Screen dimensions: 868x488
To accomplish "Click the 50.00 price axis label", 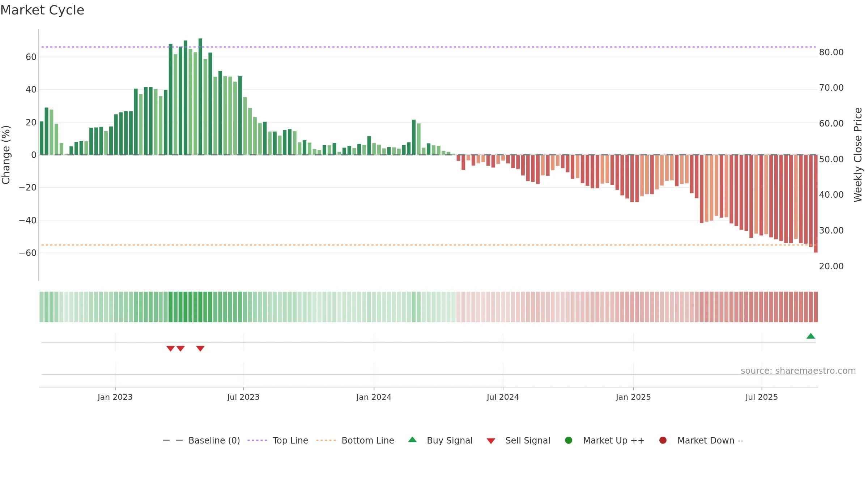I will coord(831,159).
